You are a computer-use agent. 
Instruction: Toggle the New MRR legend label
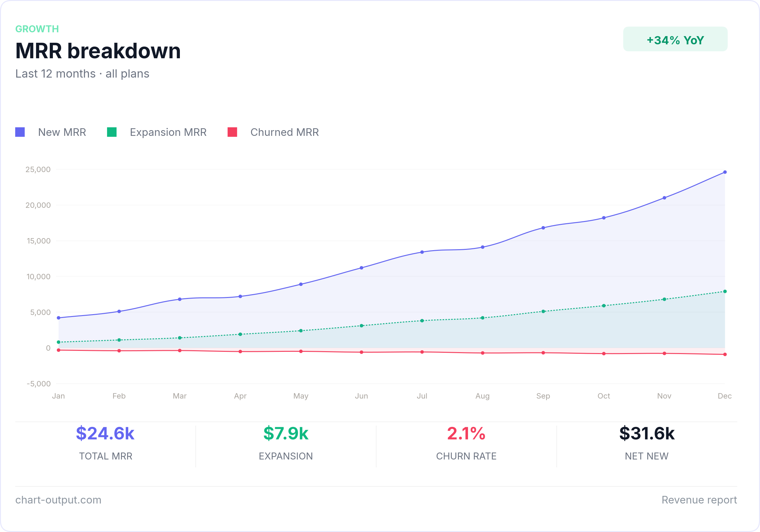point(62,132)
